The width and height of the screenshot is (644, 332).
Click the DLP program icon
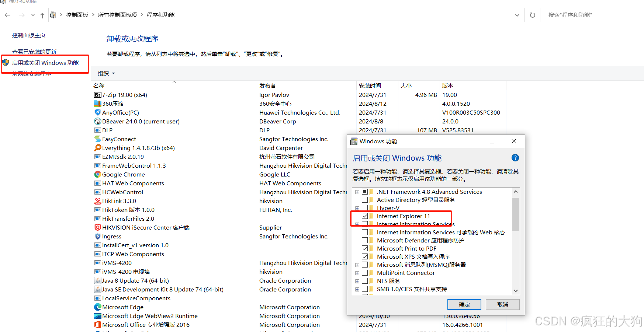click(97, 130)
